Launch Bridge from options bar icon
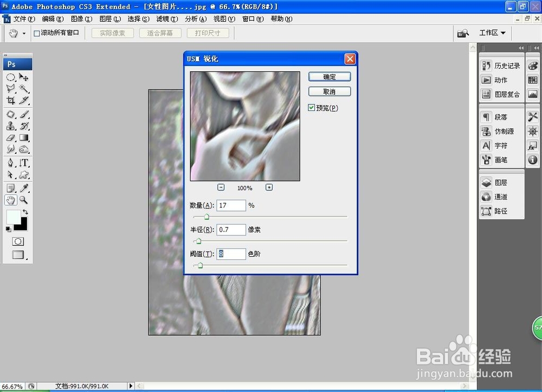The width and height of the screenshot is (542, 392). [463, 33]
